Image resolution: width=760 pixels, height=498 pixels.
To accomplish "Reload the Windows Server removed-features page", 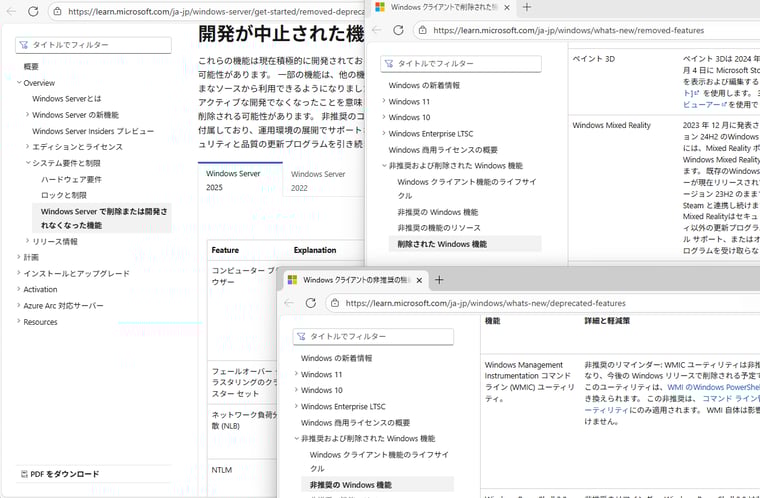I will 33,12.
